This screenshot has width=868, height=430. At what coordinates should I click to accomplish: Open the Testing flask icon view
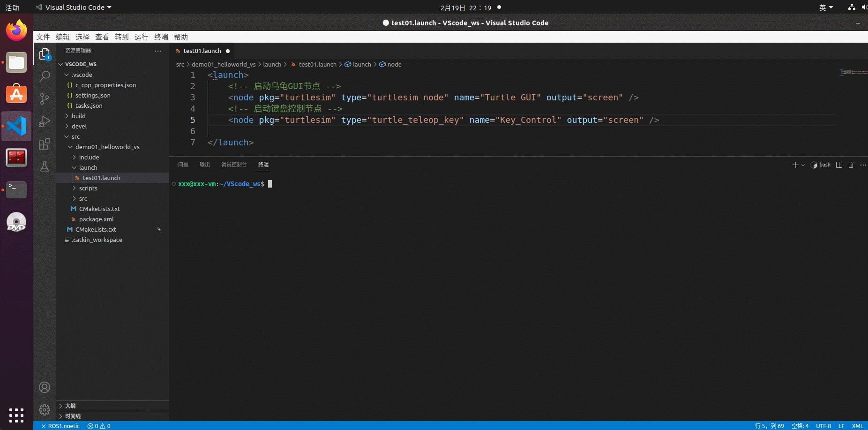(45, 166)
